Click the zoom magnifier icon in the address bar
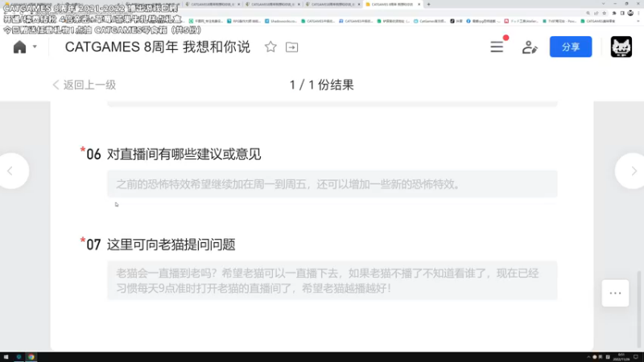This screenshot has height=362, width=644. tap(588, 13)
